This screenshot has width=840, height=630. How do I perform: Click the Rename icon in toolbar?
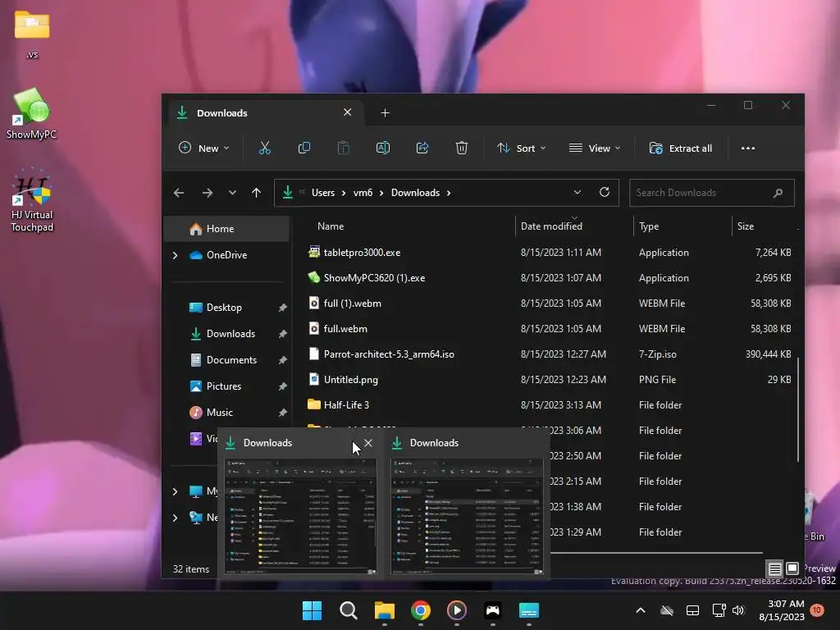pyautogui.click(x=383, y=148)
